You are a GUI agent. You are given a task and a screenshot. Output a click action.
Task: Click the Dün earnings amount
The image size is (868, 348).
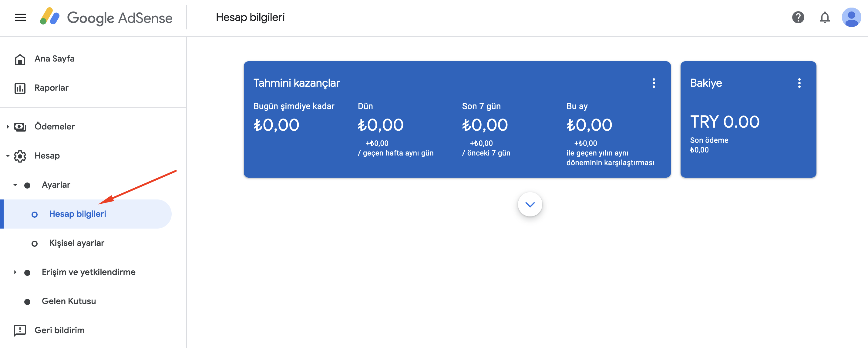point(380,125)
